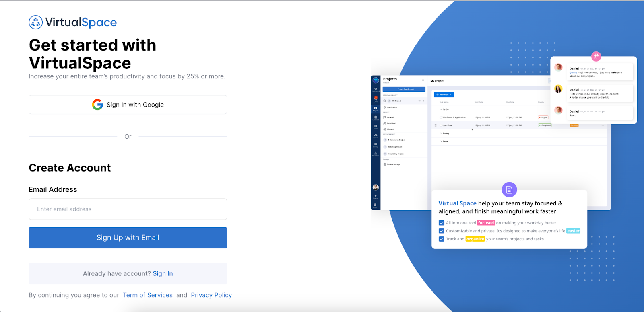Open the Calendar icon in preview sidebar

[x=376, y=118]
